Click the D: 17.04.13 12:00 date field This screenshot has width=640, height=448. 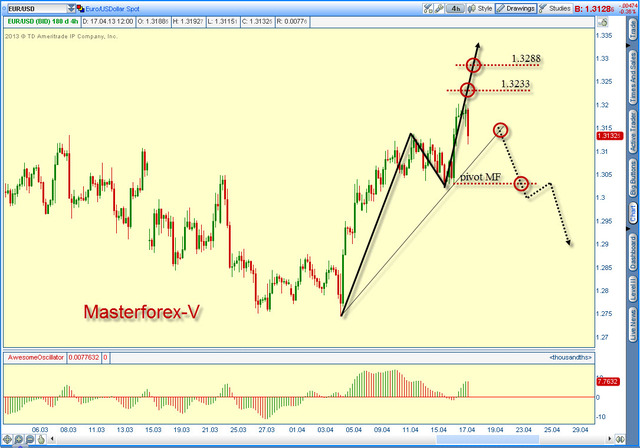108,22
